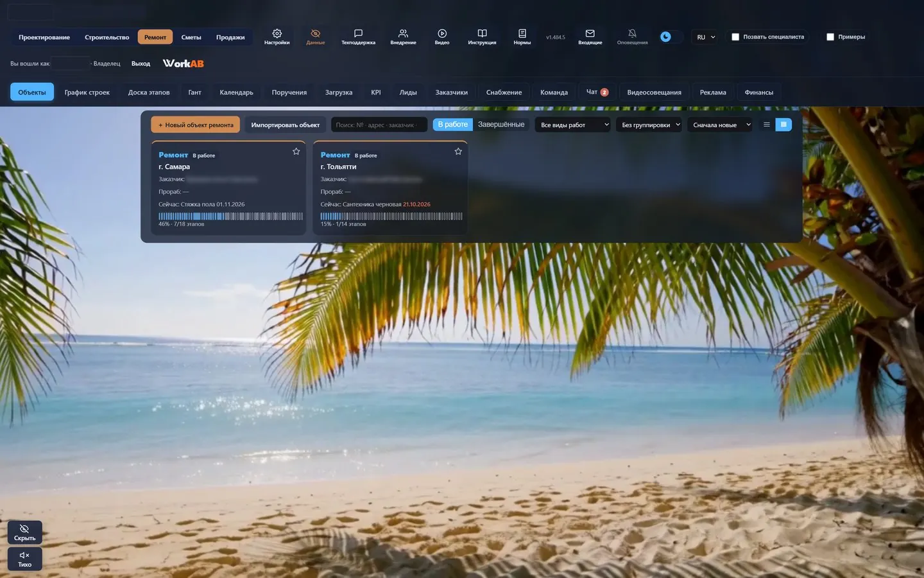Click the Оповещения muted bell icon
The height and width of the screenshot is (578, 924).
632,37
